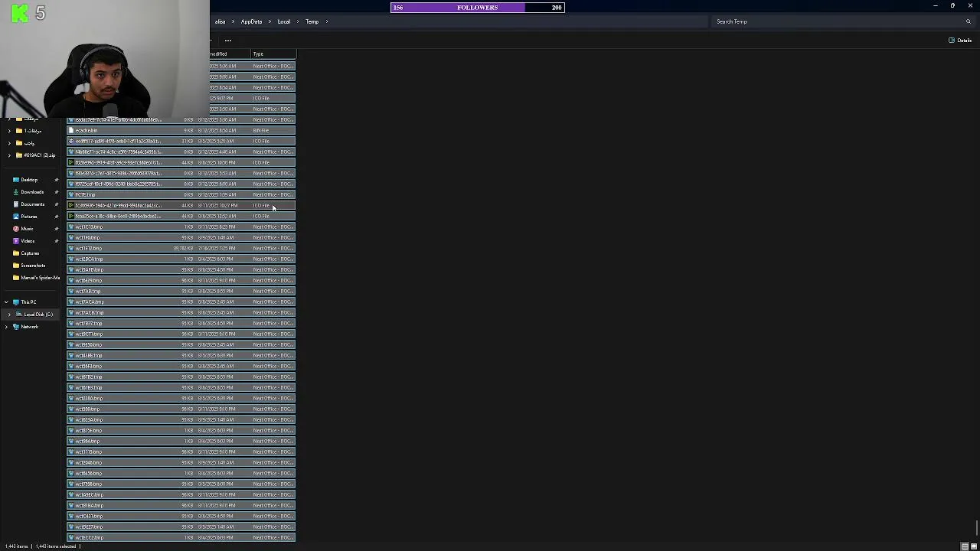Open the Videos folder in sidebar
Viewport: 980px width, 551px height.
pos(28,241)
